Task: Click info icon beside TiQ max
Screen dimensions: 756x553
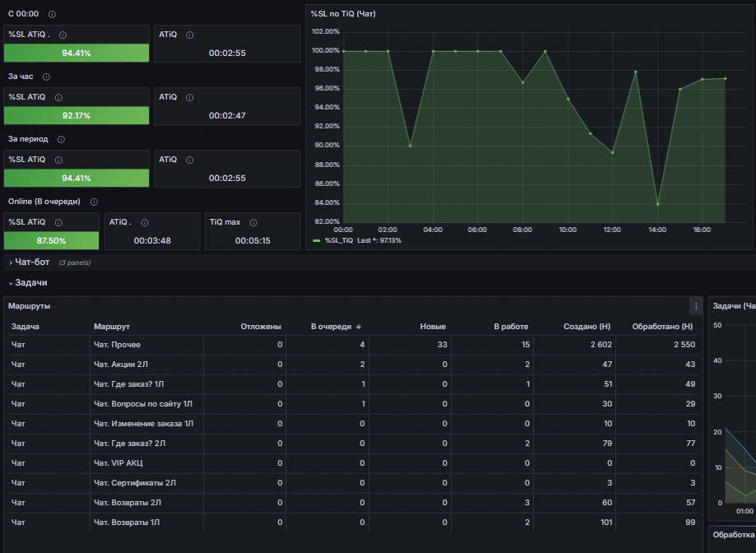Action: pyautogui.click(x=253, y=223)
